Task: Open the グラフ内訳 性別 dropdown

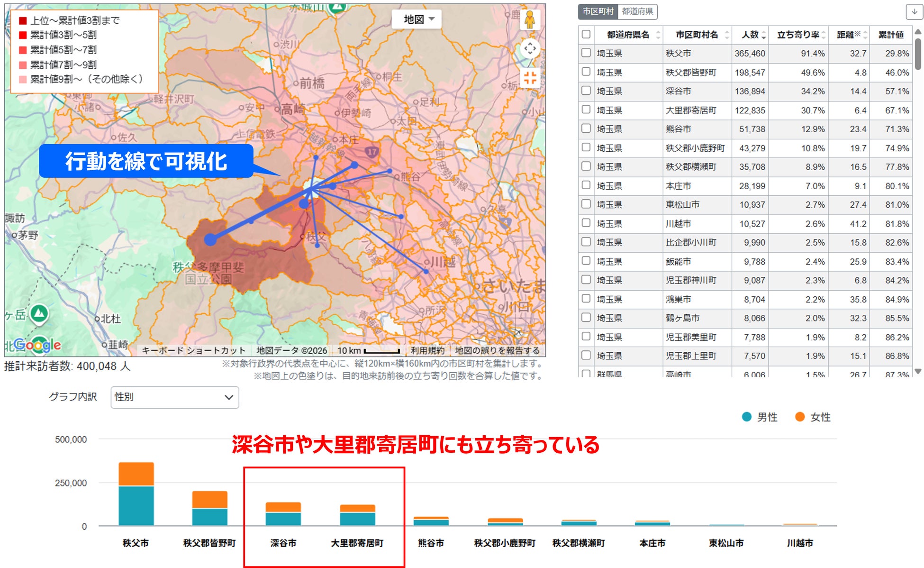Action: (x=174, y=397)
